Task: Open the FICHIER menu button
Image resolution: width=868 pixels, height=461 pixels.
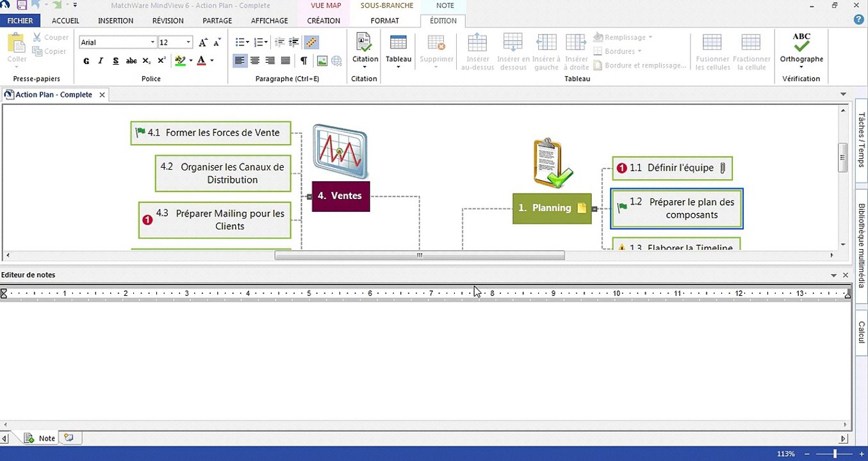Action: [x=20, y=20]
